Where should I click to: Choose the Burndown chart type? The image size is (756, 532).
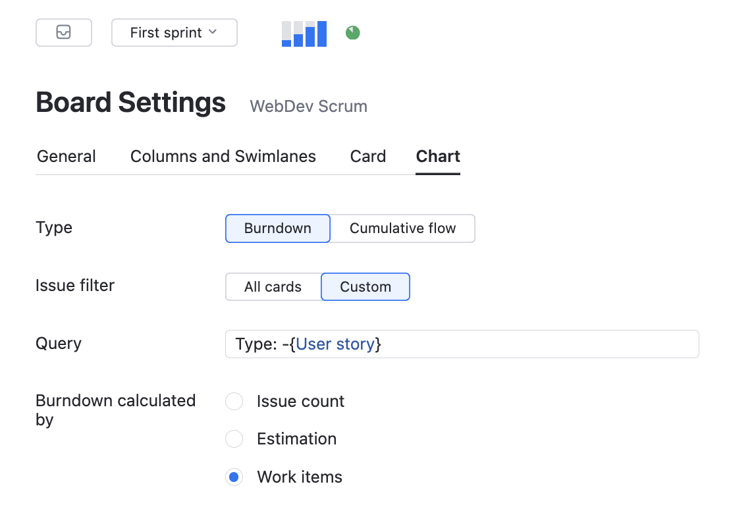278,228
